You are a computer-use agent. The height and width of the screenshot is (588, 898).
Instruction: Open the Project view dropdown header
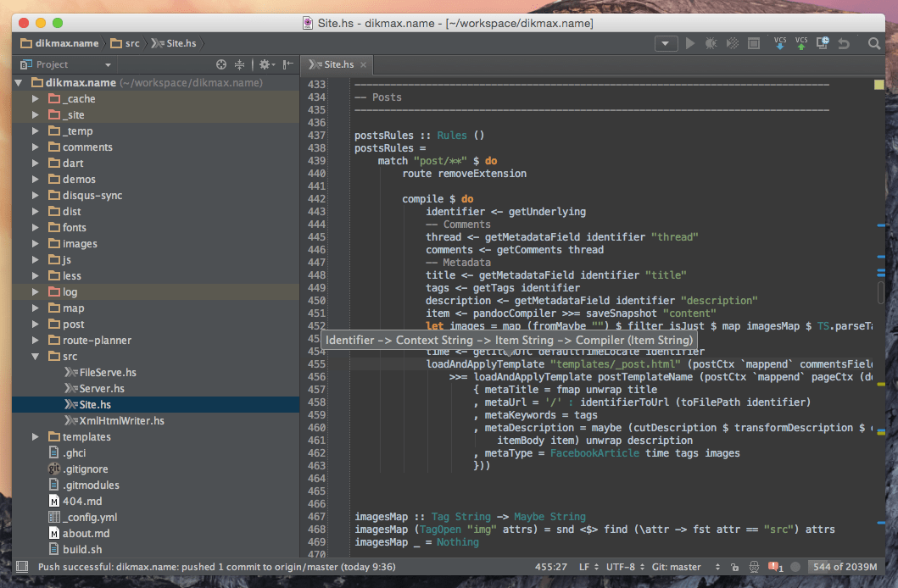pyautogui.click(x=65, y=64)
